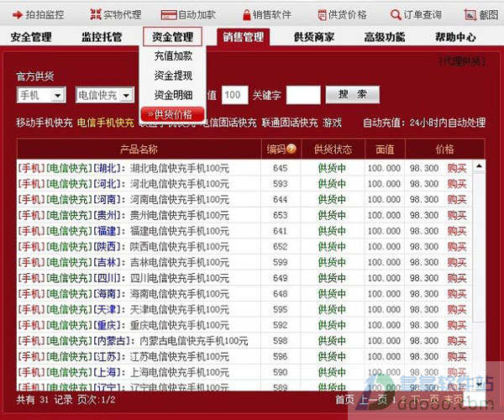Open the 监控托管 menu
Viewport: 504px width, 420px height.
(102, 37)
